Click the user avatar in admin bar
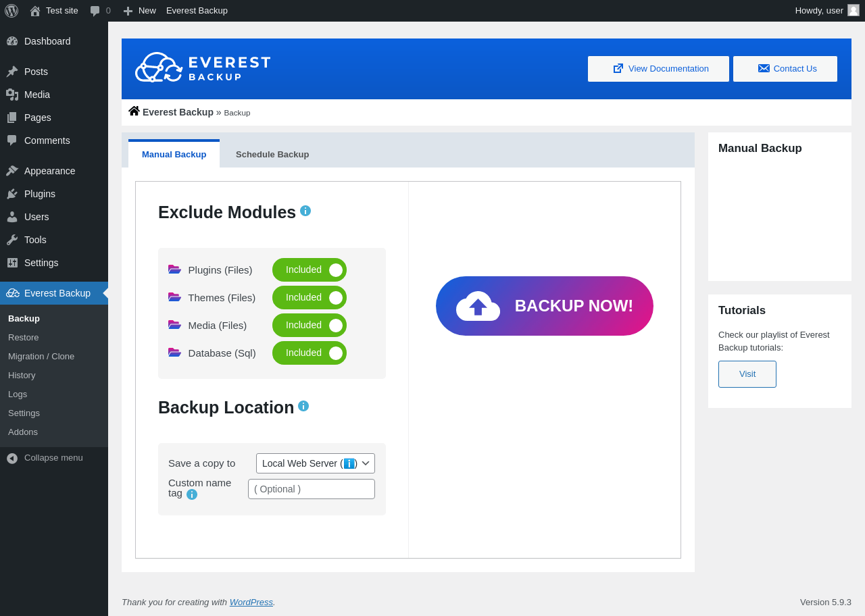Image resolution: width=865 pixels, height=616 pixels. [854, 10]
